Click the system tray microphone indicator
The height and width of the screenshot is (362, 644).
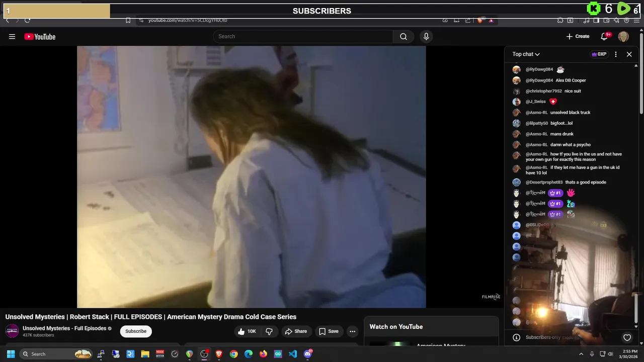(592, 354)
